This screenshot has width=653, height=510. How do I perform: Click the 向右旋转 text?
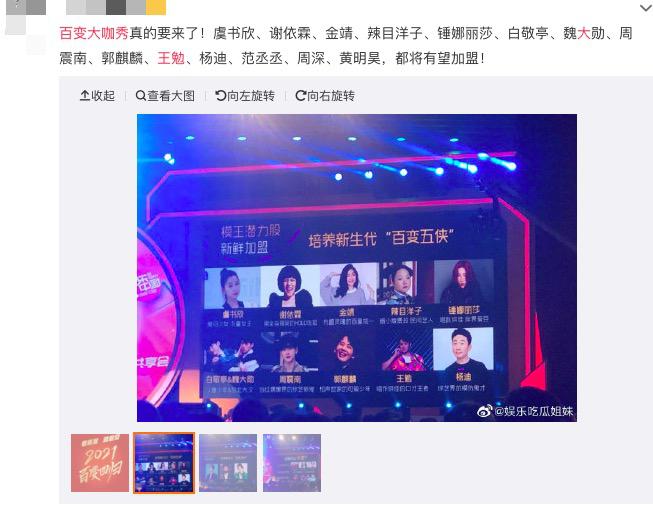(331, 96)
